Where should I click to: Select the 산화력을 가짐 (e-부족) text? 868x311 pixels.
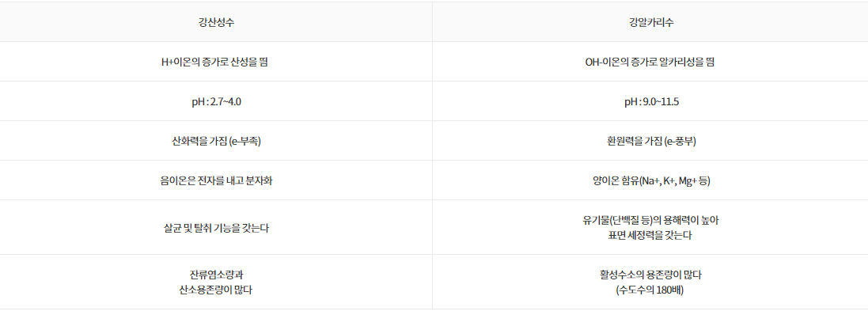216,141
